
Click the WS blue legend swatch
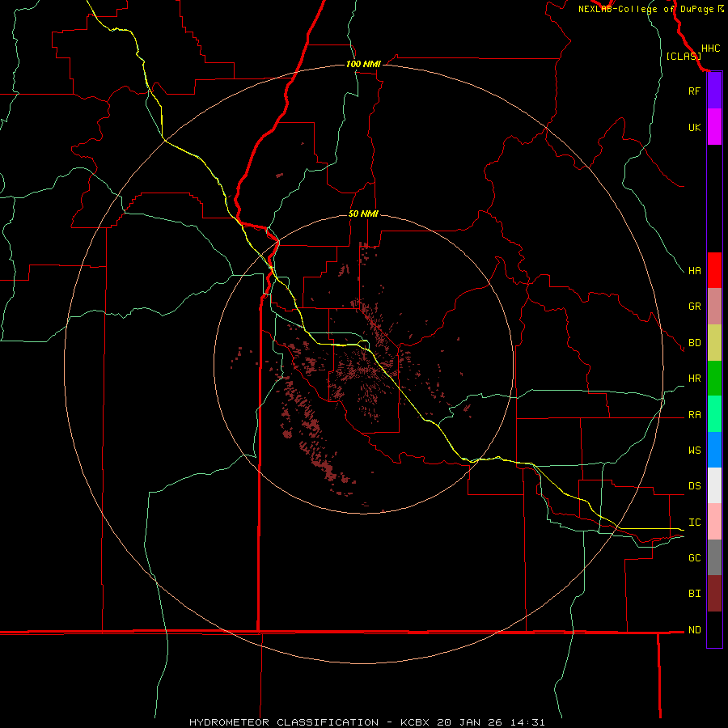714,450
